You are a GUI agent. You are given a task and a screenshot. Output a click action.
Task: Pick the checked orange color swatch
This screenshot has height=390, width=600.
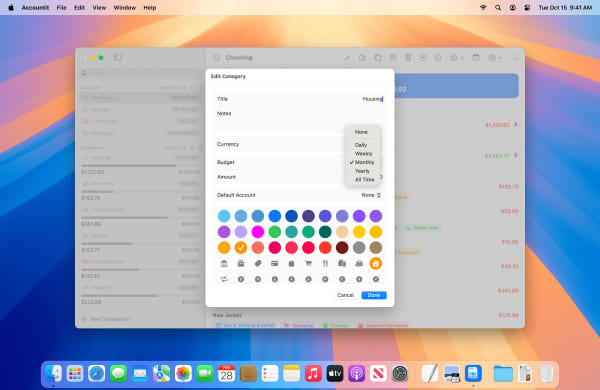tap(241, 248)
